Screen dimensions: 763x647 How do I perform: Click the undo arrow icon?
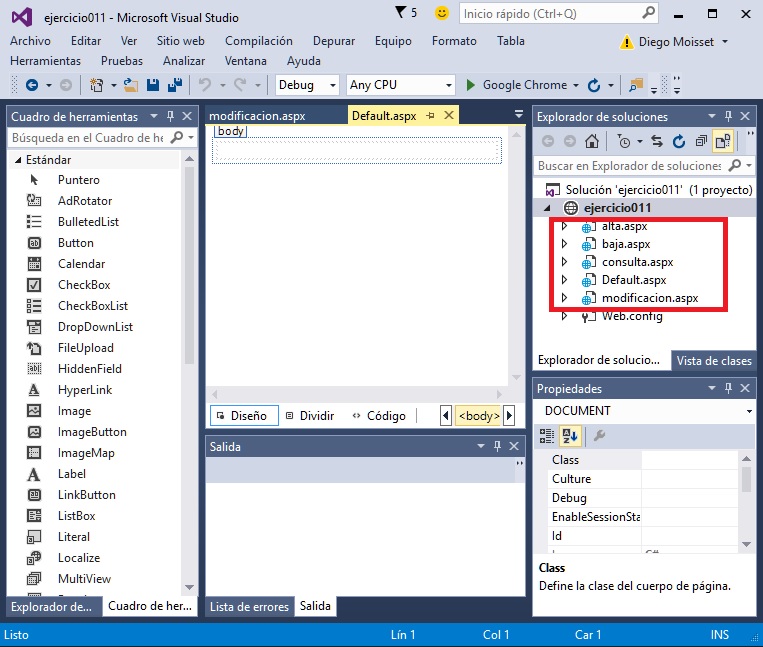coord(205,85)
